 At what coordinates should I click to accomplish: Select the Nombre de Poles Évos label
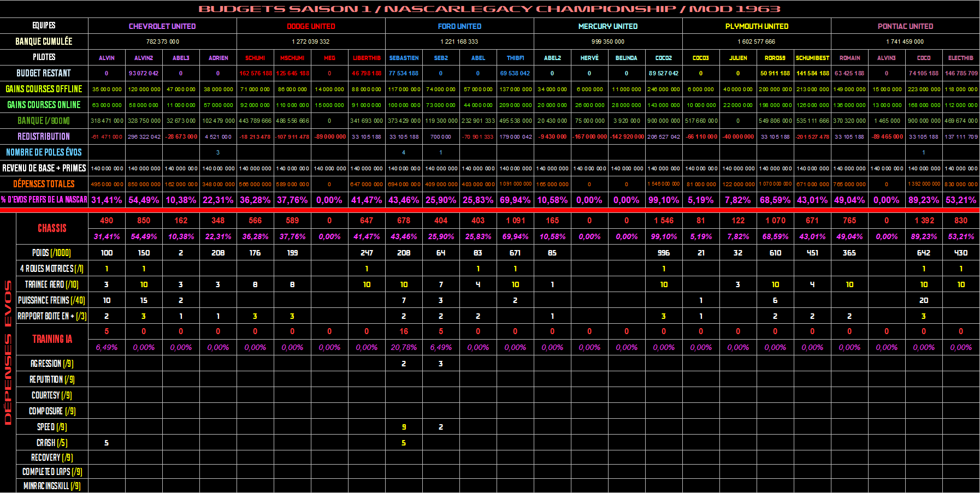pos(44,152)
